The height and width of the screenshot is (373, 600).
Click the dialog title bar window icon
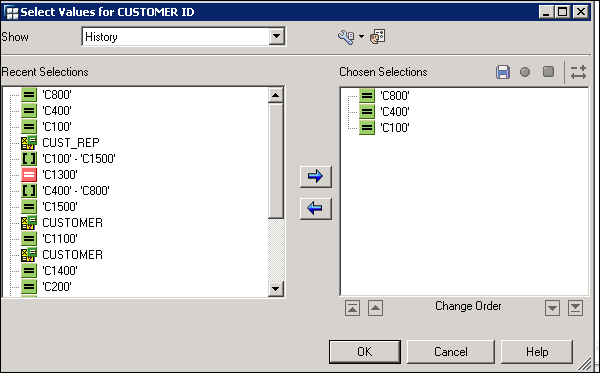point(11,12)
